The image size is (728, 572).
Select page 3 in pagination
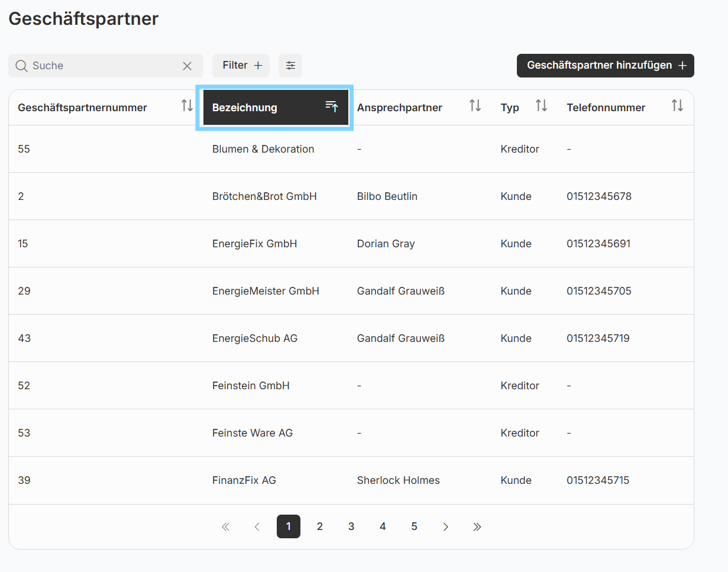click(351, 526)
